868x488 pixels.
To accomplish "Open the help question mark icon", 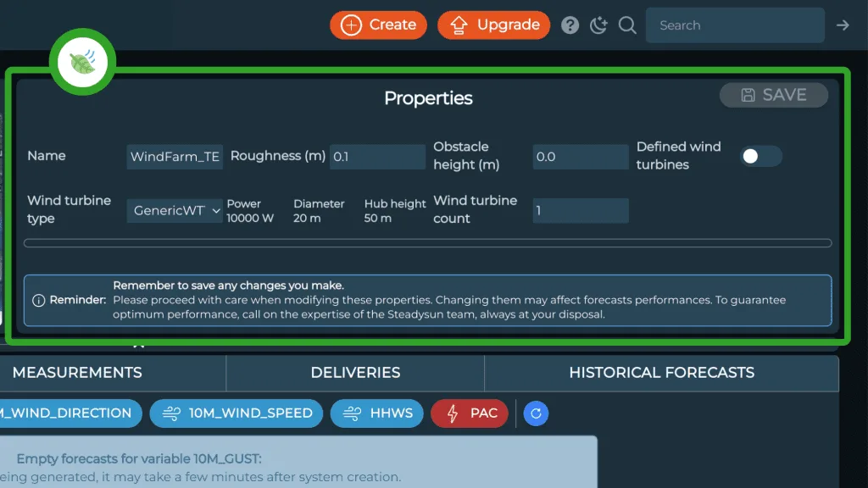I will pos(570,25).
